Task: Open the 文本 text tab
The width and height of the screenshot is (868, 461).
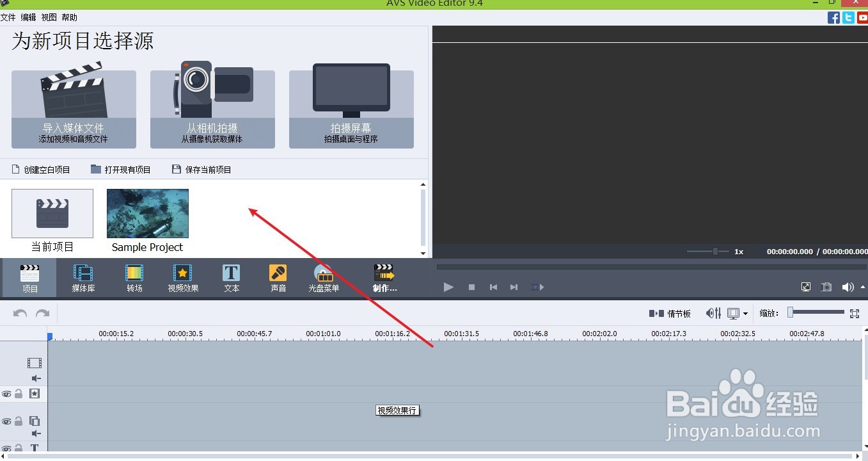Action: pyautogui.click(x=232, y=278)
